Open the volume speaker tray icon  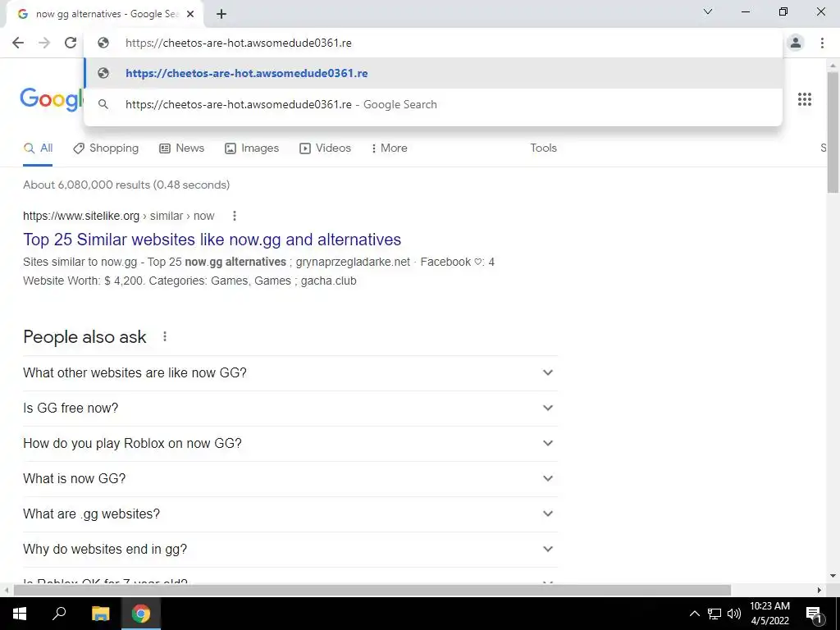click(x=734, y=614)
